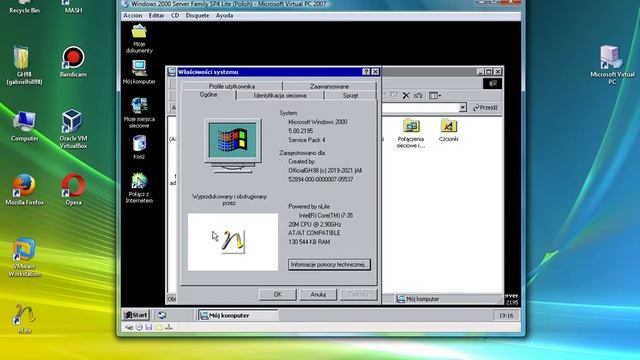Launch Opera browser shortcut
Screen dimensions: 640x360
(x=73, y=190)
